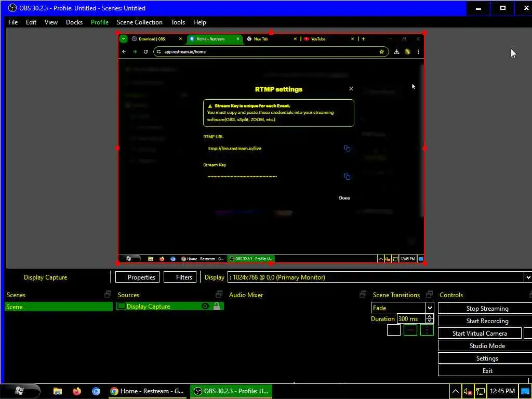Open Display monitor selection dropdown
Viewport: 532px width, 399px height.
(x=528, y=277)
